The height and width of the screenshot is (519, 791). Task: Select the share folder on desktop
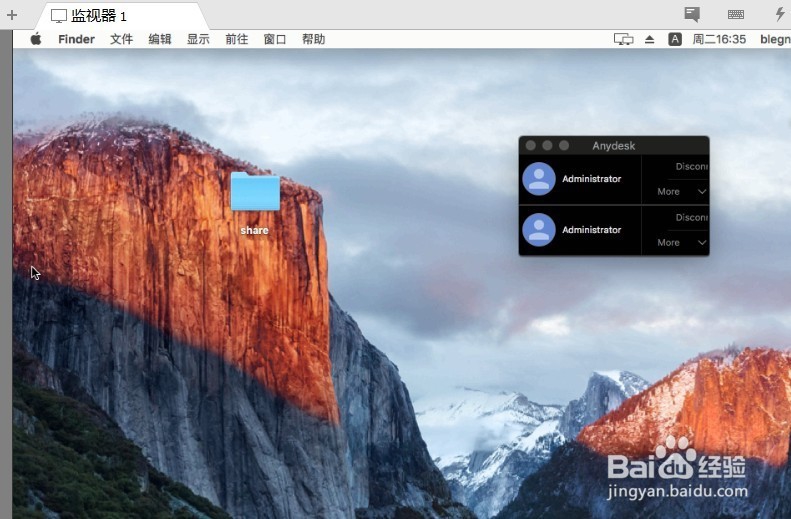tap(255, 204)
